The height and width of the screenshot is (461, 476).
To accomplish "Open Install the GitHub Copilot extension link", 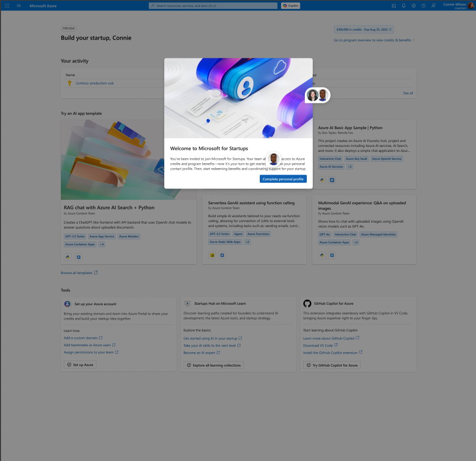I will [333, 353].
